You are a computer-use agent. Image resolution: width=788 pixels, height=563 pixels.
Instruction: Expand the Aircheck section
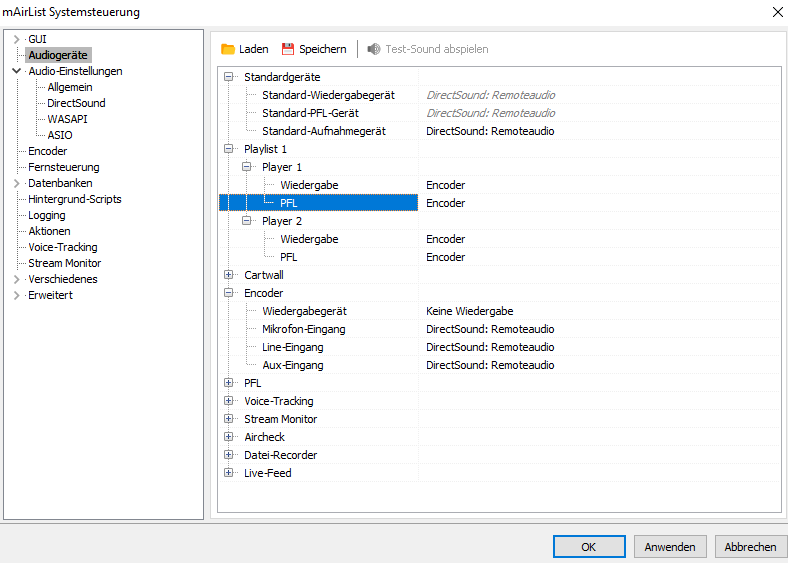[229, 437]
